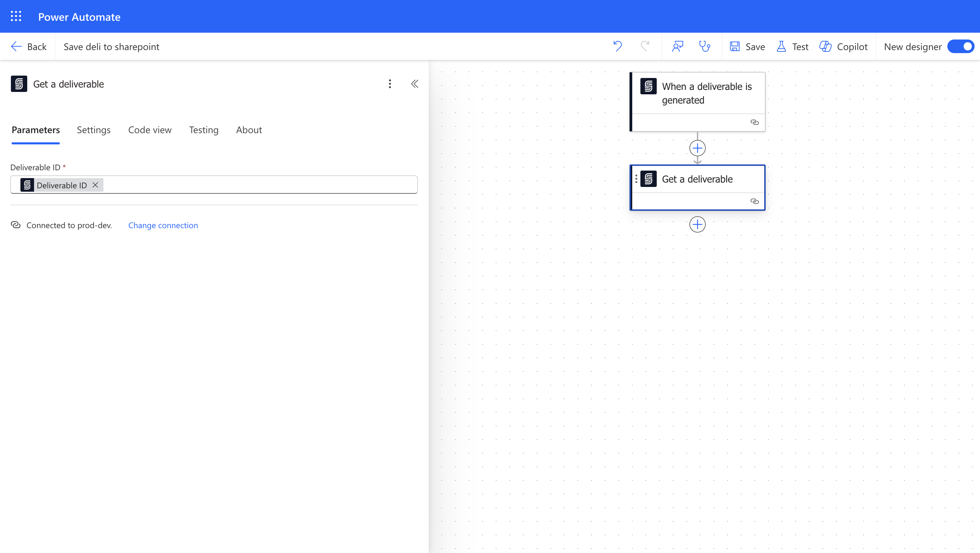Open the Testing tab
Image resolution: width=980 pixels, height=553 pixels.
point(203,130)
